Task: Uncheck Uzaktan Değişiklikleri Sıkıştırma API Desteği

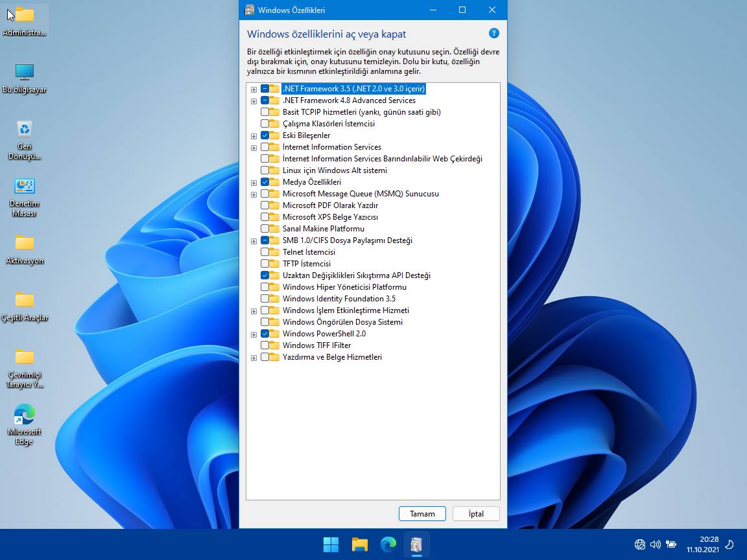Action: (x=265, y=275)
